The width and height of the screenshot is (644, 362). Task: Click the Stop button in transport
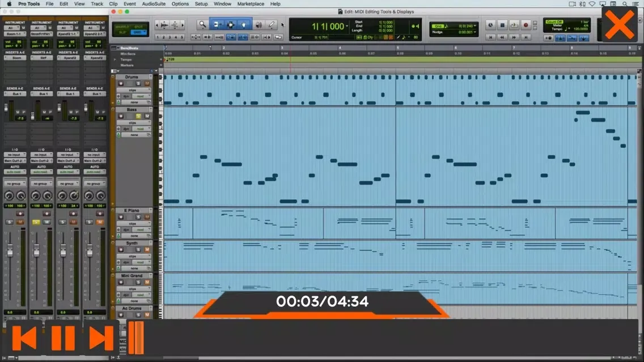pos(502,25)
